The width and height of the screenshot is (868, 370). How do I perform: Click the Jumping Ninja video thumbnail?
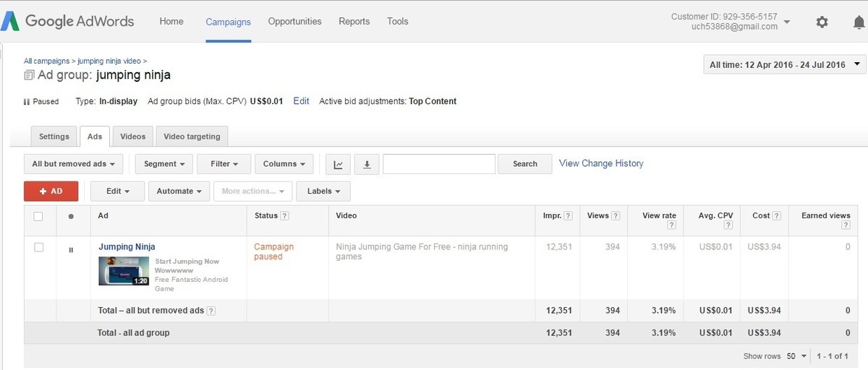(x=124, y=271)
